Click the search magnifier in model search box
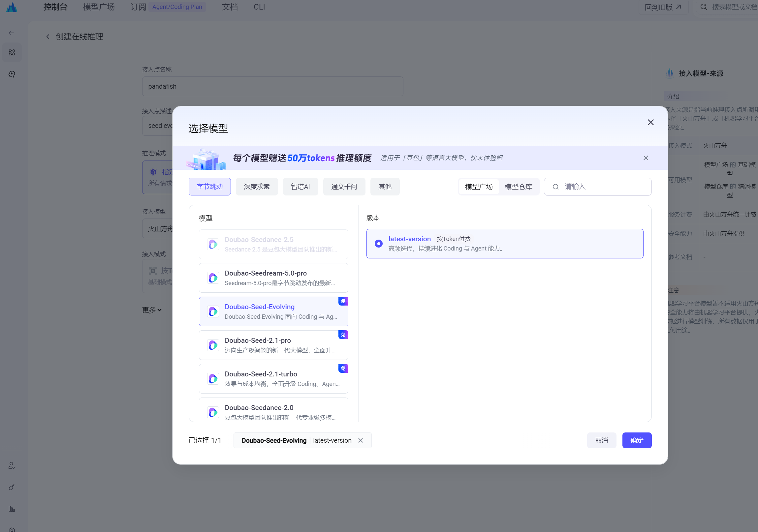The width and height of the screenshot is (758, 532). (555, 187)
